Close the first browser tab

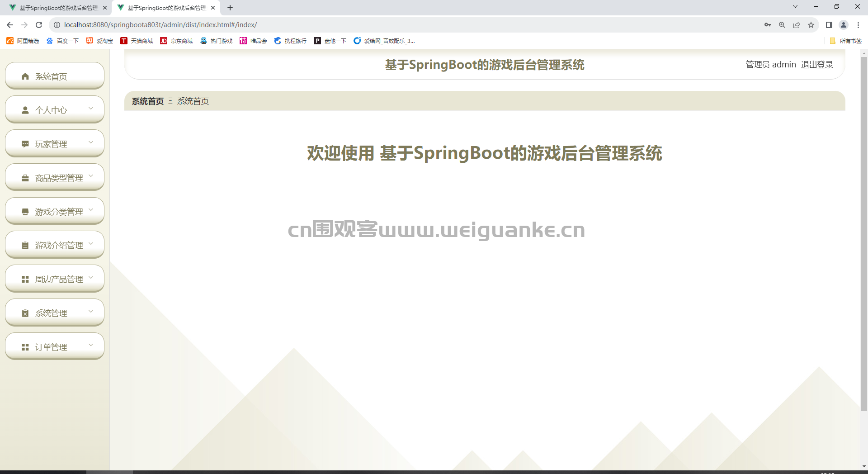pyautogui.click(x=104, y=8)
